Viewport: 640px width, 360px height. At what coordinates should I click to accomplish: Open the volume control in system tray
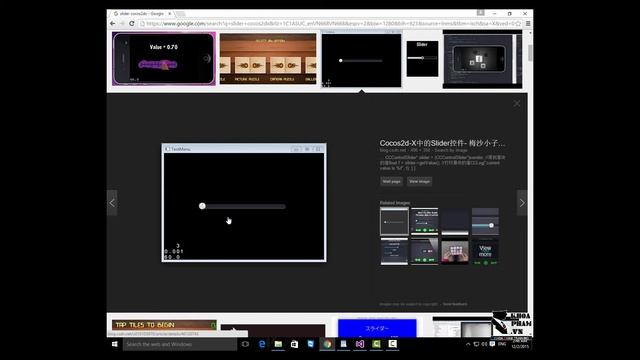pyautogui.click(x=484, y=344)
